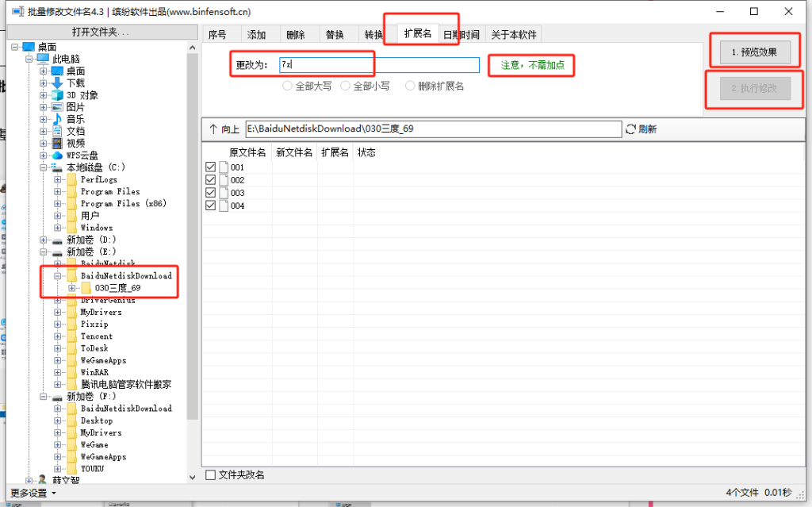812x507 pixels.
Task: Open the 日期时间 tab
Action: tap(461, 35)
